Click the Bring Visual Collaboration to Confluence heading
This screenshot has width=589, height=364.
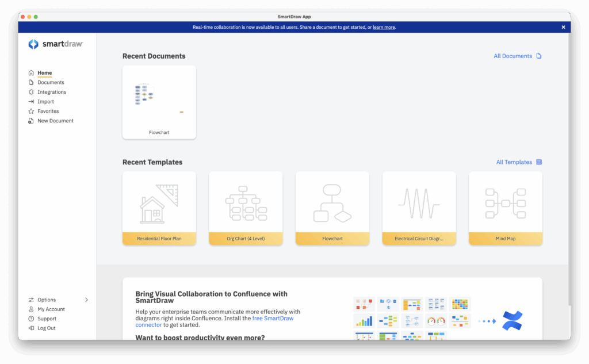pyautogui.click(x=212, y=297)
